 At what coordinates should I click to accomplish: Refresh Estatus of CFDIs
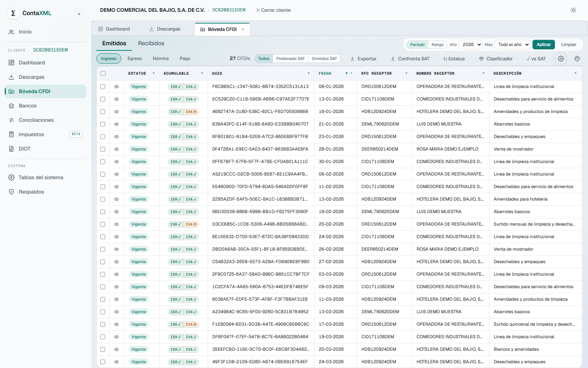pos(454,59)
